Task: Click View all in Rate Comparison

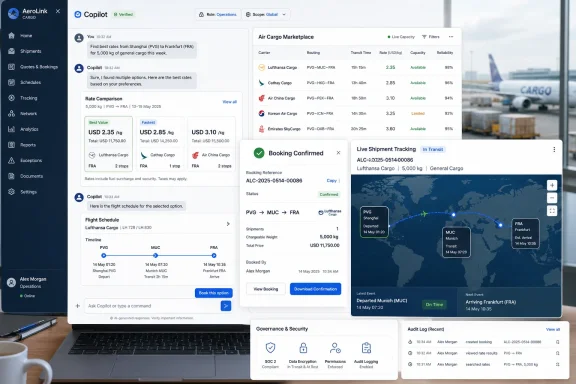Action: coord(230,102)
